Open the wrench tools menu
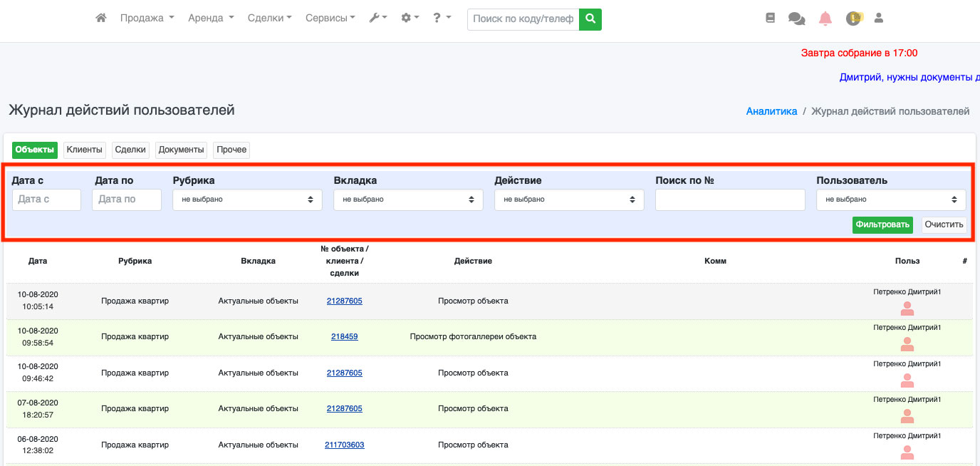Screen dimensions: 980x466 (377, 19)
